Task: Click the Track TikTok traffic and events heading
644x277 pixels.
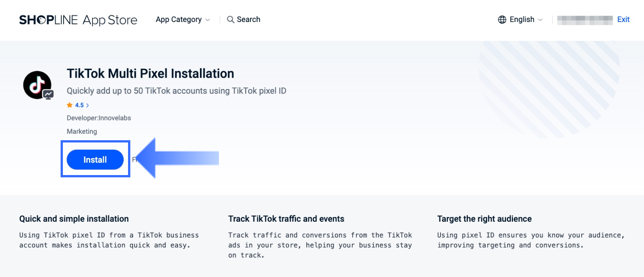Action: point(286,219)
